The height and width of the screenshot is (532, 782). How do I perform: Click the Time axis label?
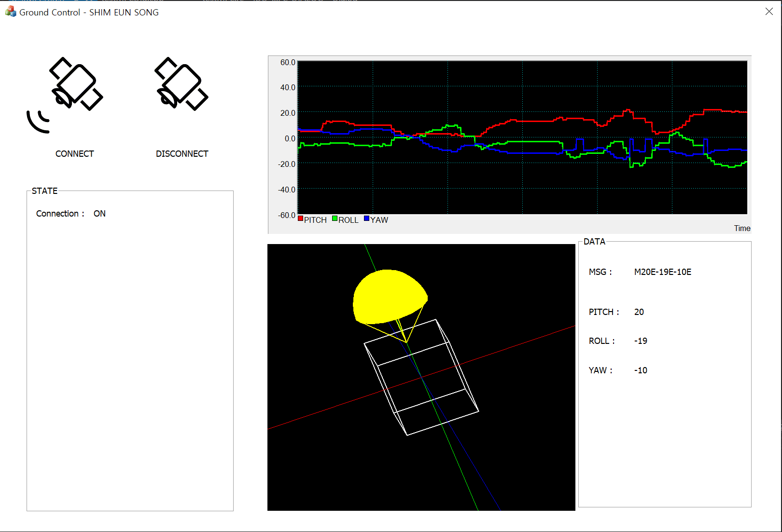pos(742,229)
